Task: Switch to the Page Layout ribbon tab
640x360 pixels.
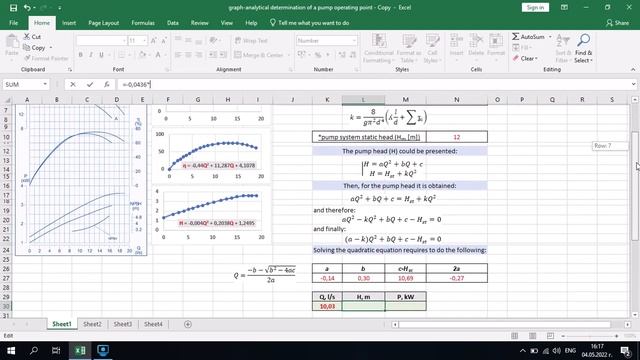Action: (103, 23)
